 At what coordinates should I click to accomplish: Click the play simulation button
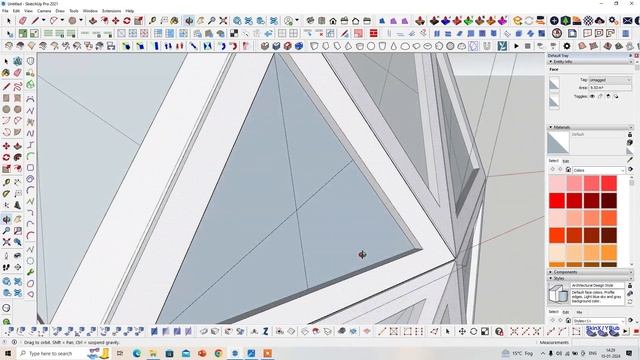516,46
